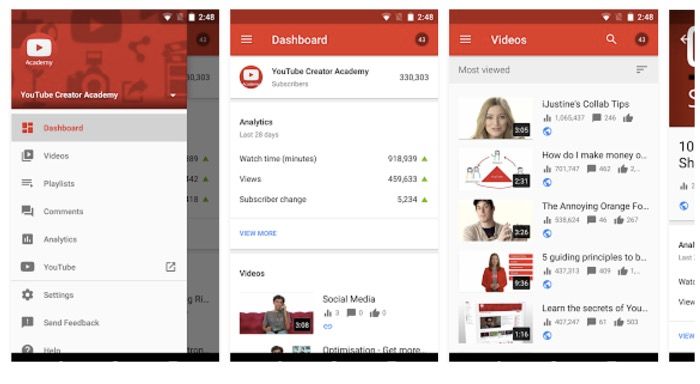Screen dimensions: 700x384
Task: Tap the battery icon in Dashboard status bar
Action: [410, 17]
